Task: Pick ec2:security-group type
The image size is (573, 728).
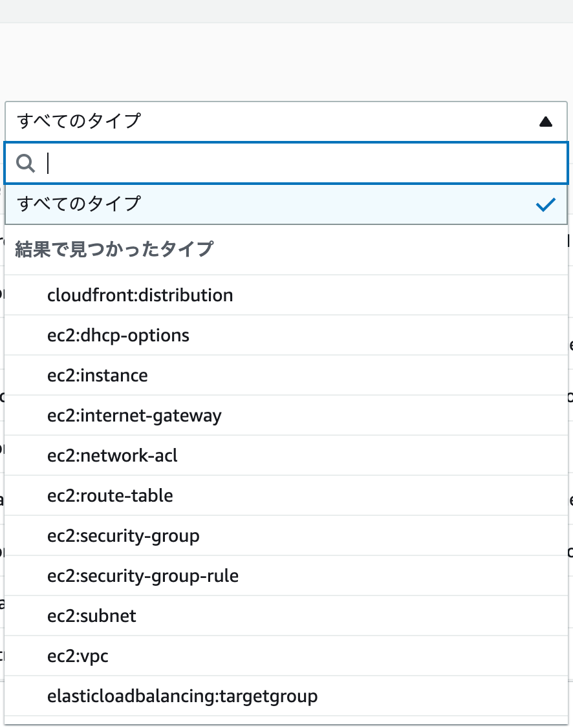Action: coord(286,536)
